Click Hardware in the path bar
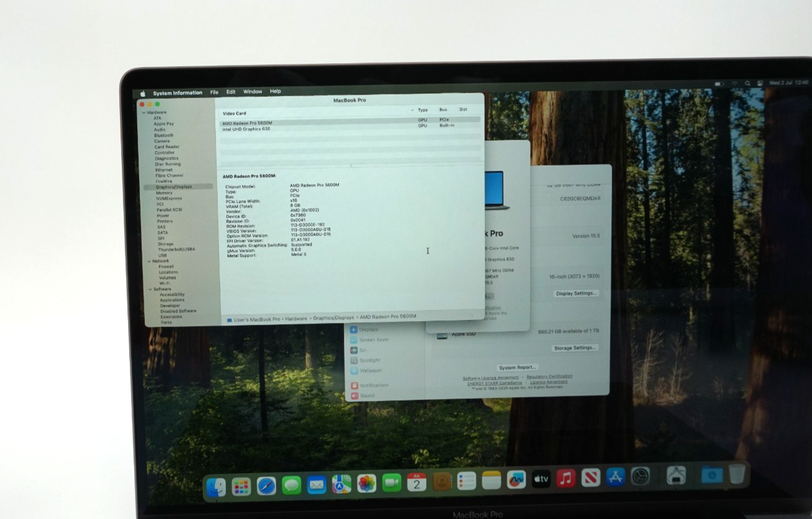This screenshot has width=812, height=519. pyautogui.click(x=296, y=319)
